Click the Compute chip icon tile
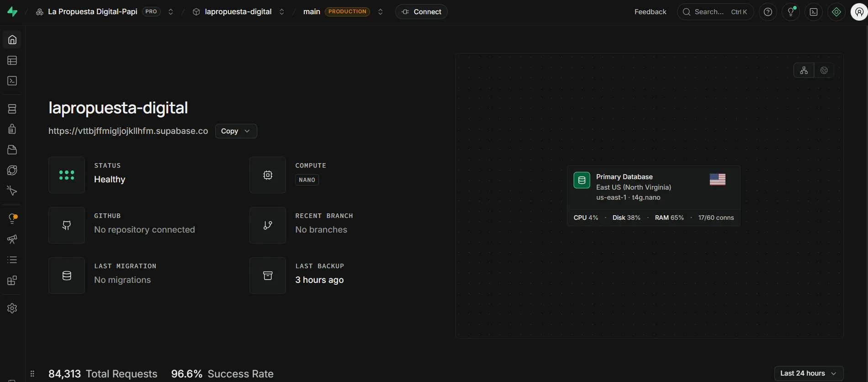Image resolution: width=868 pixels, height=382 pixels. tap(268, 175)
